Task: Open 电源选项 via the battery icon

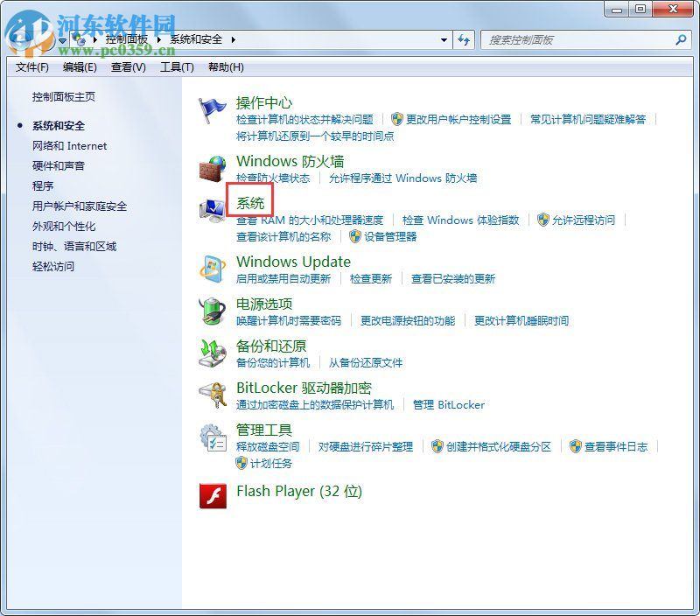Action: (212, 312)
